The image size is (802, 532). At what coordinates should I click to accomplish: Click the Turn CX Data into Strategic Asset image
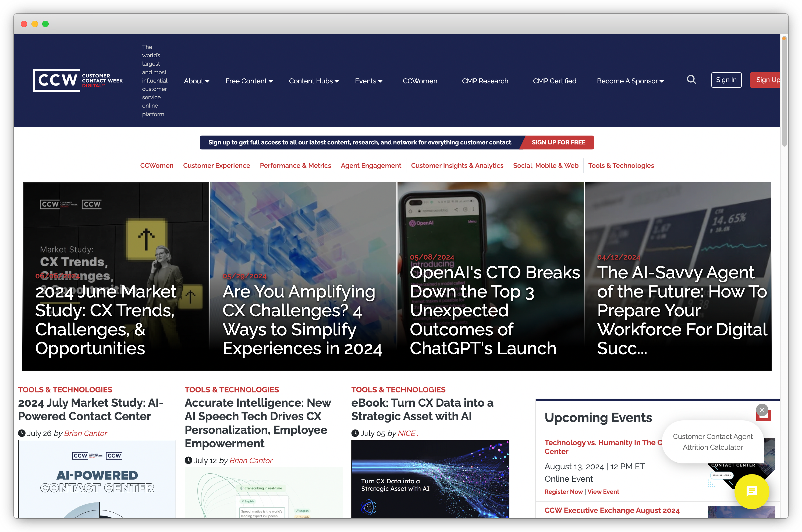coord(430,479)
